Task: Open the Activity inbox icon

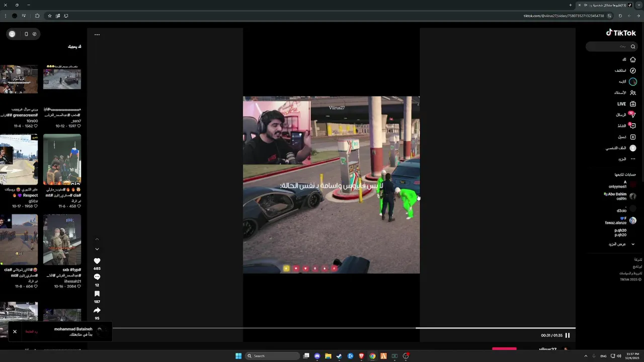Action: [632, 126]
